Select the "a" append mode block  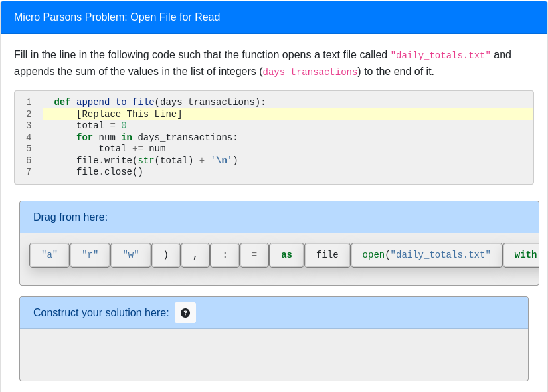(x=50, y=255)
